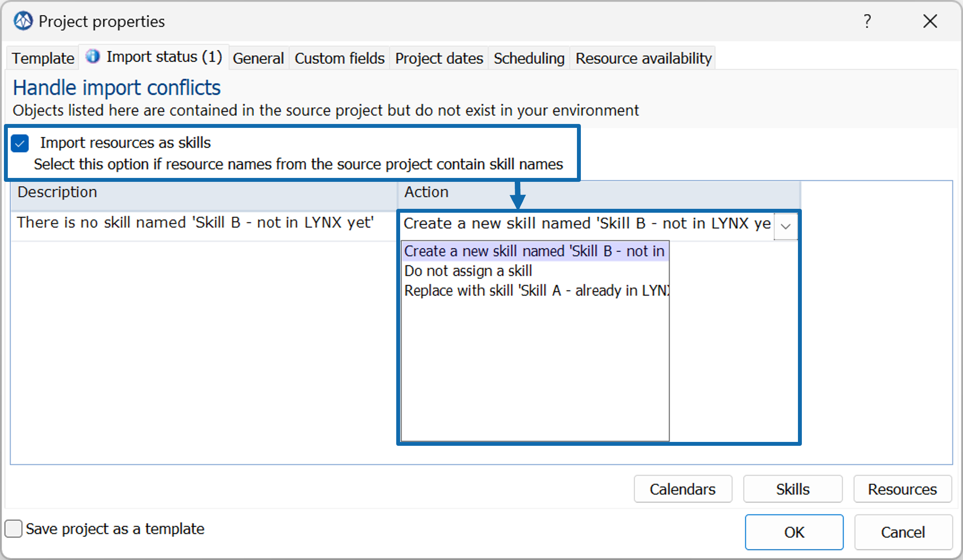Confirm with the OK button

794,532
